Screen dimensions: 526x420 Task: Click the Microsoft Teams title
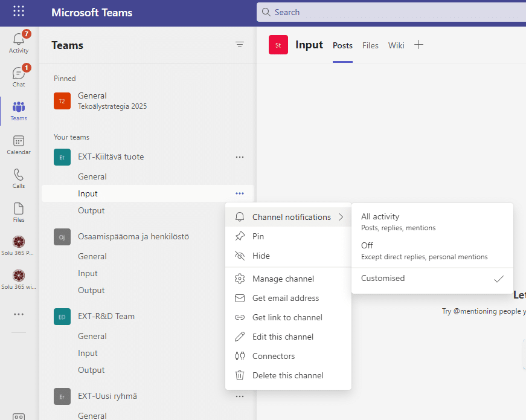(x=92, y=13)
